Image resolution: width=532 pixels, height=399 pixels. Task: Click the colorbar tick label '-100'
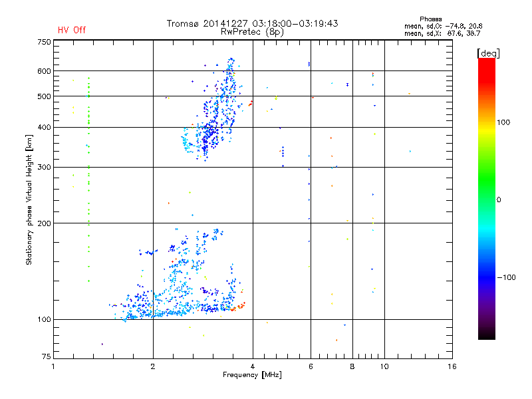click(506, 277)
